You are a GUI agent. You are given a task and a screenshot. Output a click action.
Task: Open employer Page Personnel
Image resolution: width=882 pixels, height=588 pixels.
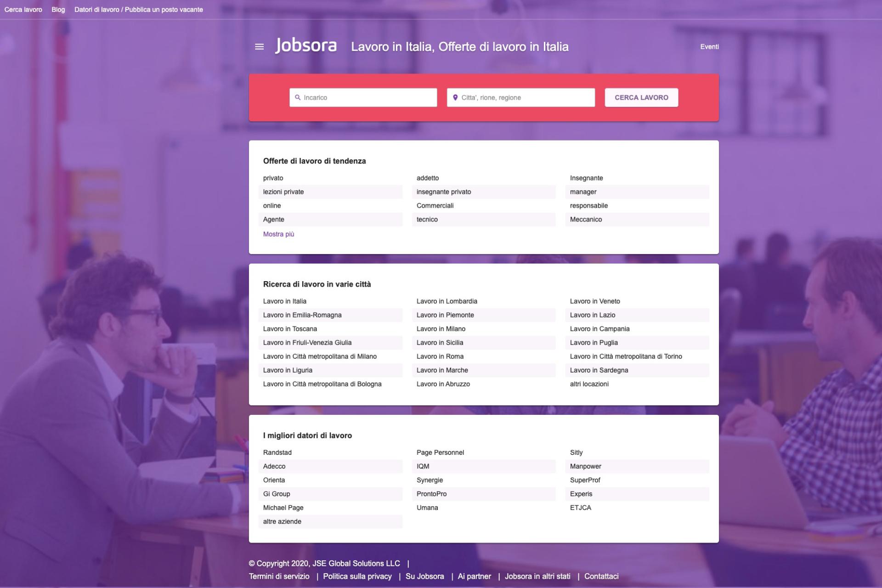pyautogui.click(x=441, y=452)
